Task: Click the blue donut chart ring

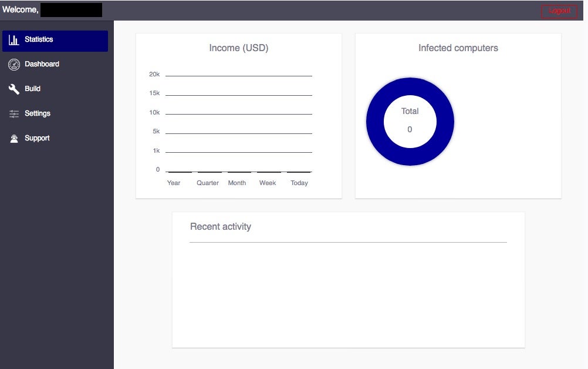Action: pos(374,122)
